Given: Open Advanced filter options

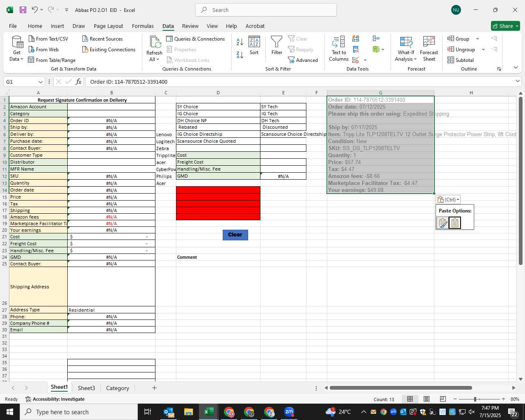Looking at the screenshot, I should pyautogui.click(x=303, y=60).
